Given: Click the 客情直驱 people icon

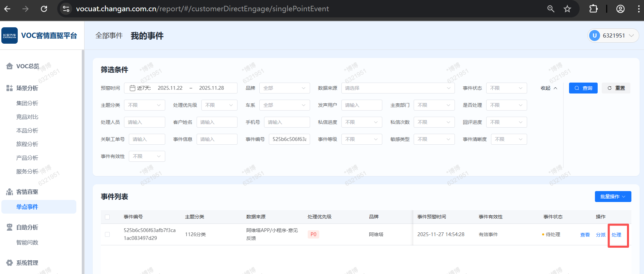Looking at the screenshot, I should coord(10,192).
